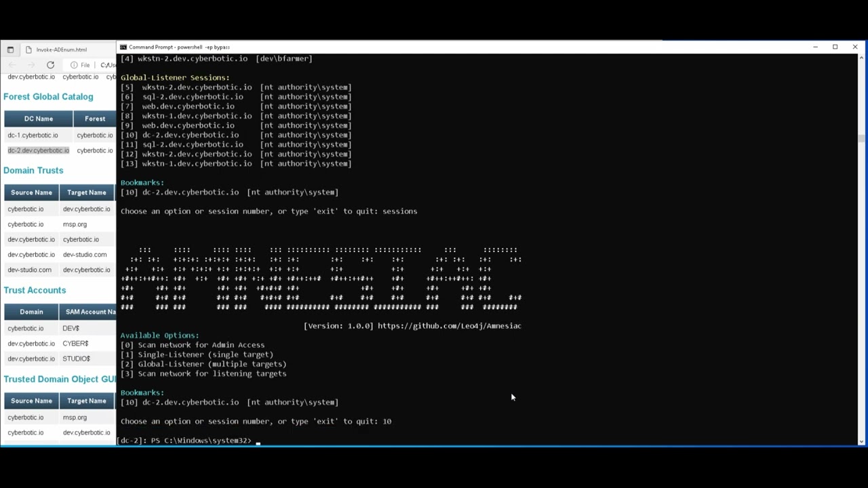Click the browser back arrow

12,65
